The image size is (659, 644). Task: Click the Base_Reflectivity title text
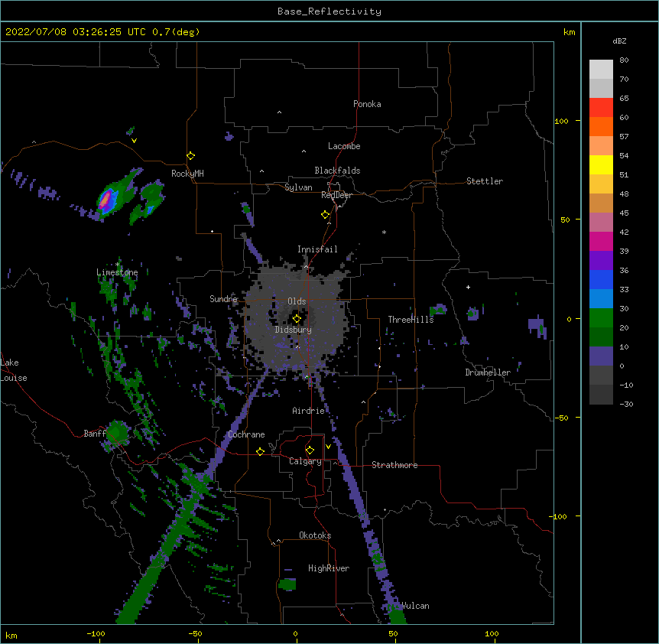pos(329,11)
